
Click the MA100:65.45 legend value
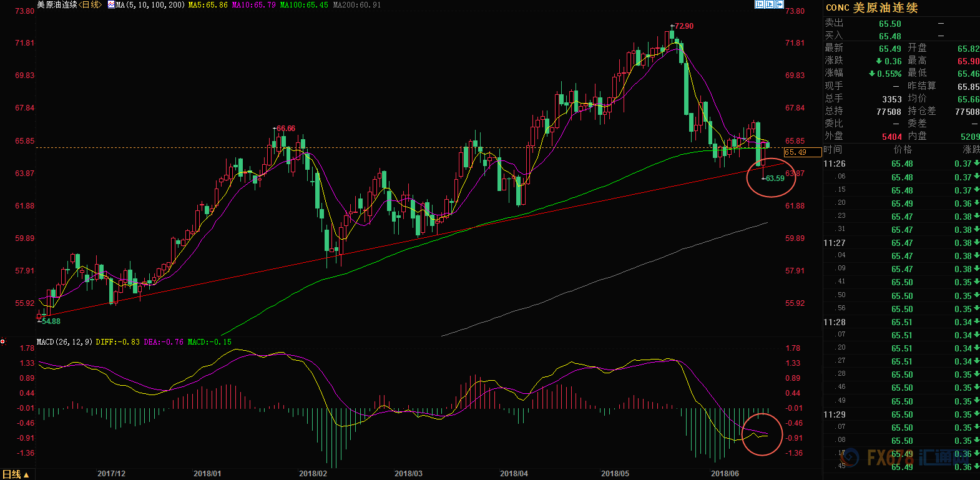(x=304, y=5)
